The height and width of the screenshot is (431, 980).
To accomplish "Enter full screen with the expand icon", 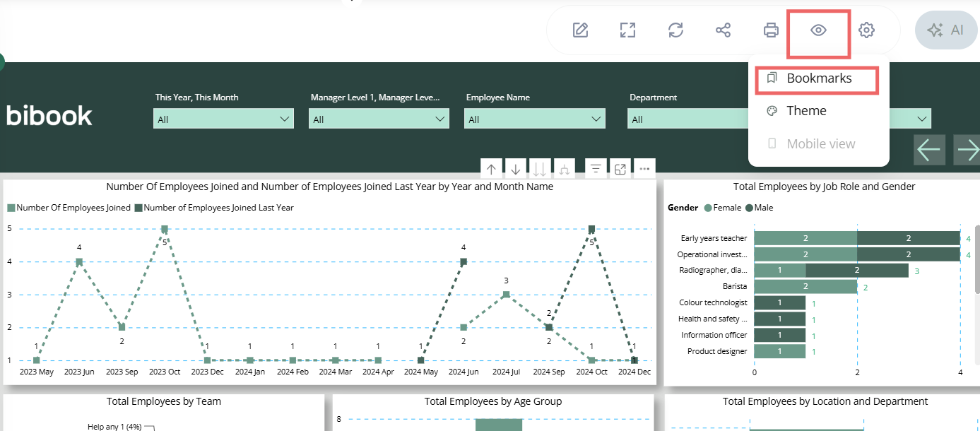I will (627, 30).
